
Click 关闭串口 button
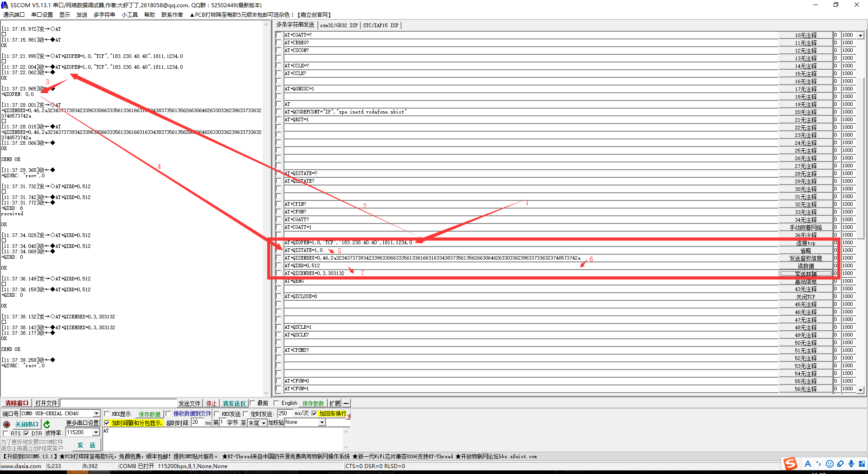click(x=27, y=424)
